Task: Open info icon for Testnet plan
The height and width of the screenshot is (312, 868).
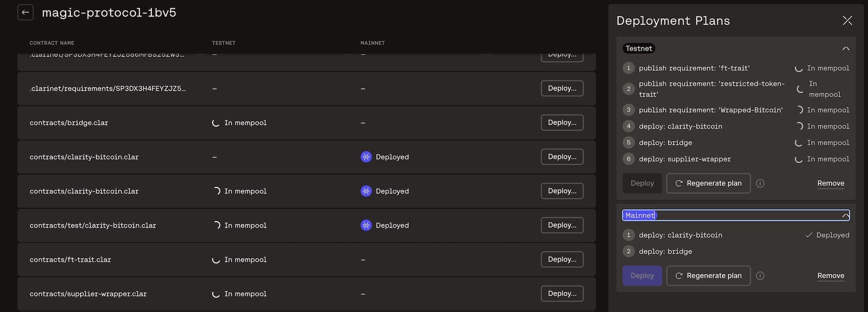Action: pos(760,183)
